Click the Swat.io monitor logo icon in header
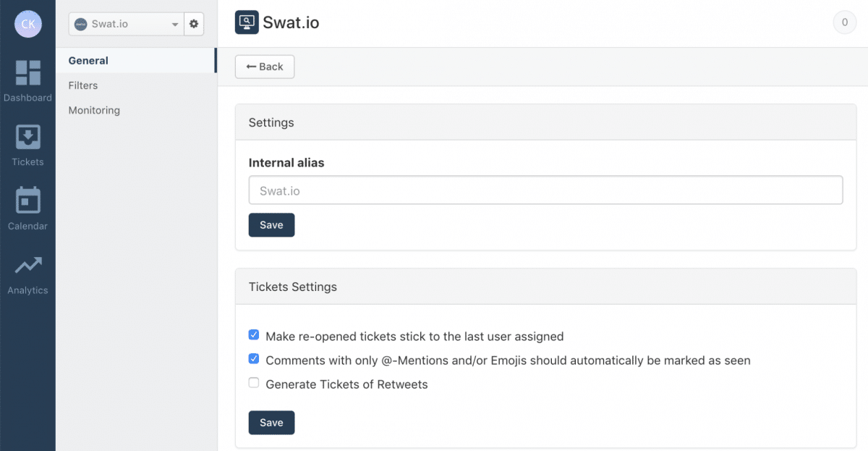 tap(247, 22)
